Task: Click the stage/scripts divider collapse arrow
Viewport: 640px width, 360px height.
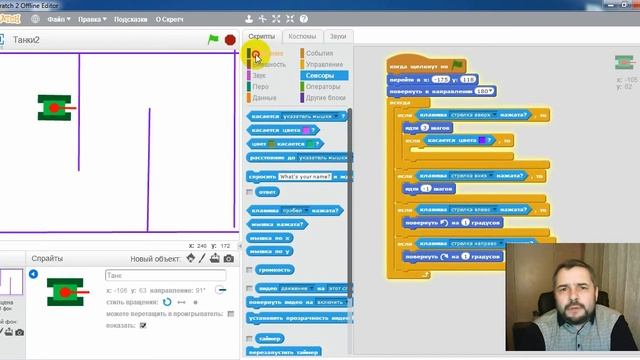Action: 240,246
